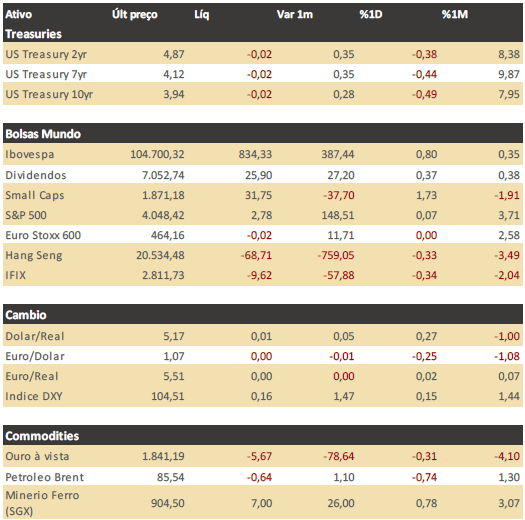Click the S&P 500 row label
This screenshot has height=520, width=525.
click(x=26, y=215)
